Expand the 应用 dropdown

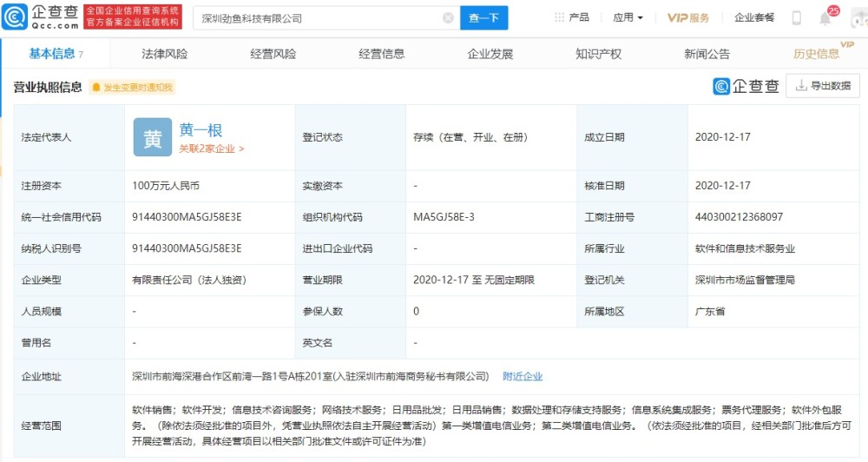(x=628, y=17)
